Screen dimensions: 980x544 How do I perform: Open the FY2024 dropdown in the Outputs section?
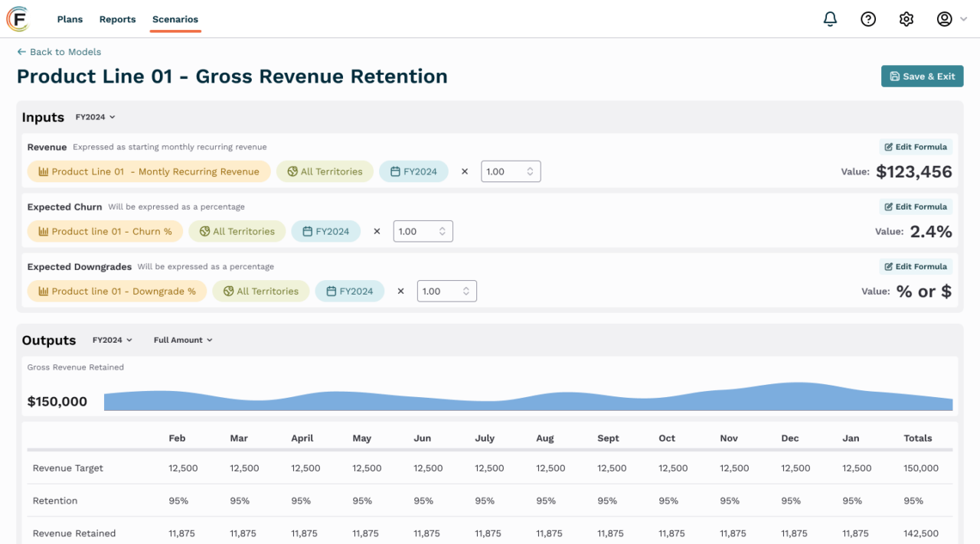click(112, 340)
